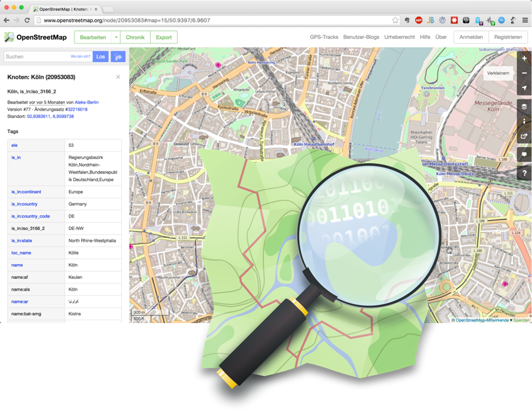Image resolution: width=532 pixels, height=414 pixels.
Task: Open directions with the blue arrows icon
Action: [x=118, y=57]
